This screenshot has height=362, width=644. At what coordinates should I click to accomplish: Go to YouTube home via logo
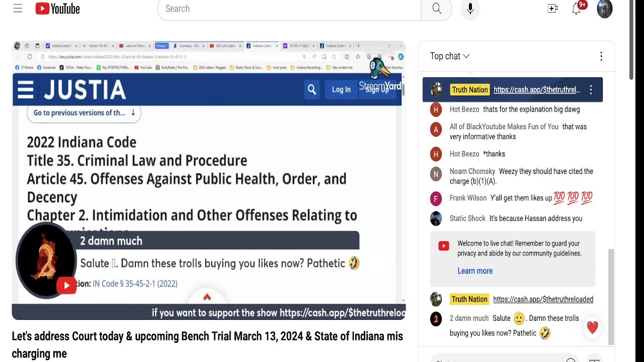(x=57, y=9)
